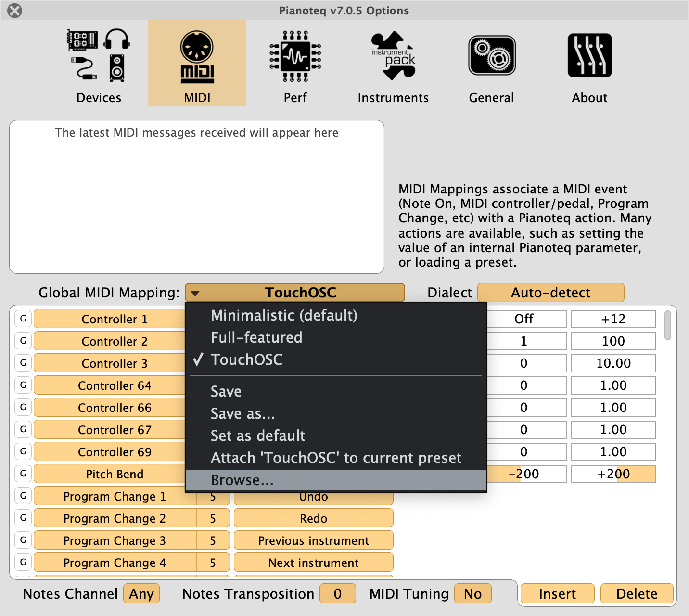Choose Minimalistic (default) mapping
The height and width of the screenshot is (616, 689).
point(336,315)
